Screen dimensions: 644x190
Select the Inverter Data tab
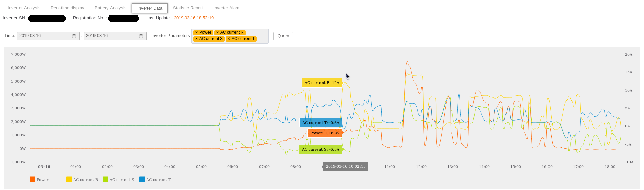[150, 8]
